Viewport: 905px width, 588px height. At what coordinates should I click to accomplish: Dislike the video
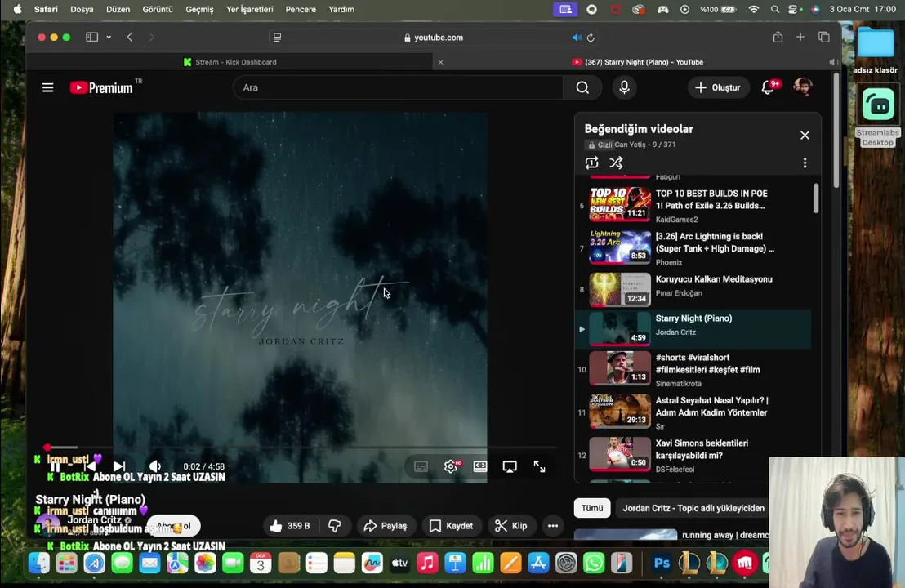[x=335, y=526]
